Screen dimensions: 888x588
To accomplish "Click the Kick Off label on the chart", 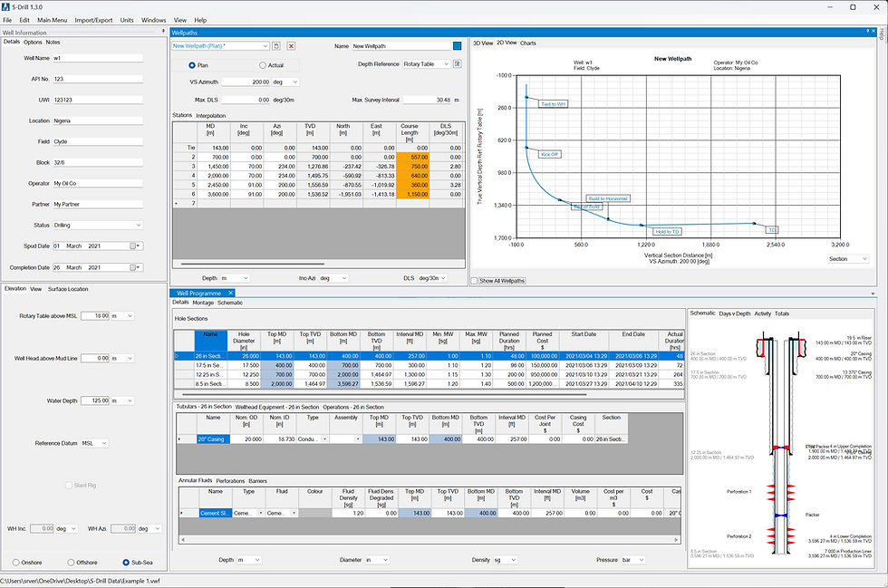I will coord(549,154).
